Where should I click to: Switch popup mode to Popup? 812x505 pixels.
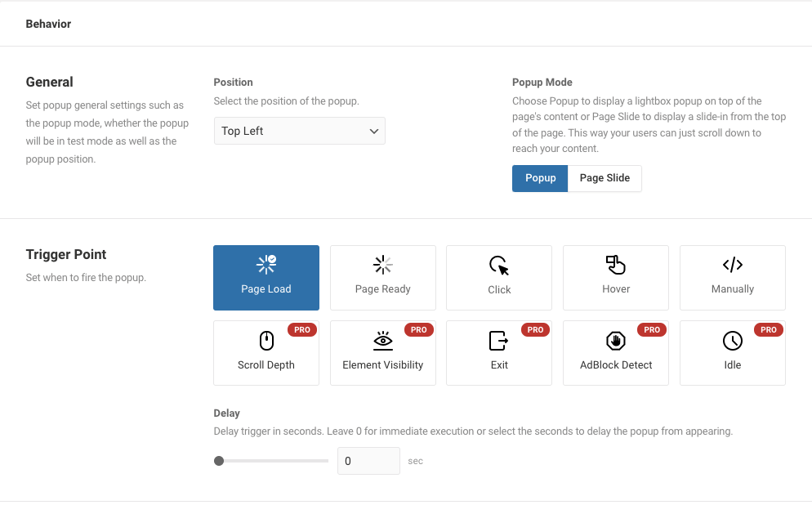[x=540, y=178]
